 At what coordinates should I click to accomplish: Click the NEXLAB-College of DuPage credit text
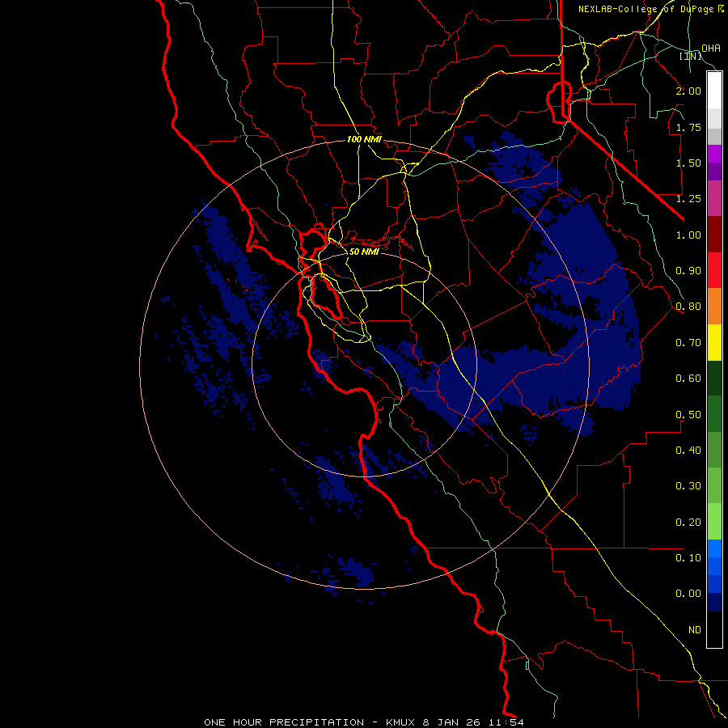click(646, 9)
